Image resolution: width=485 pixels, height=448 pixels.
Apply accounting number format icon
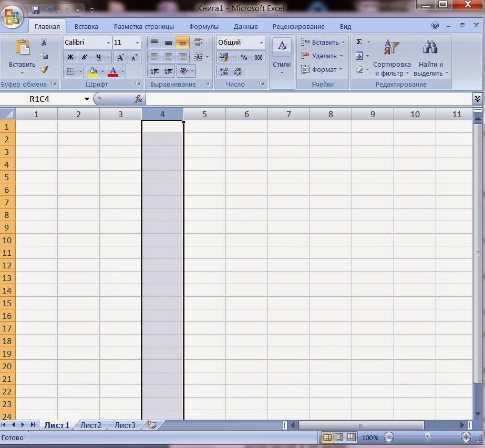point(224,57)
